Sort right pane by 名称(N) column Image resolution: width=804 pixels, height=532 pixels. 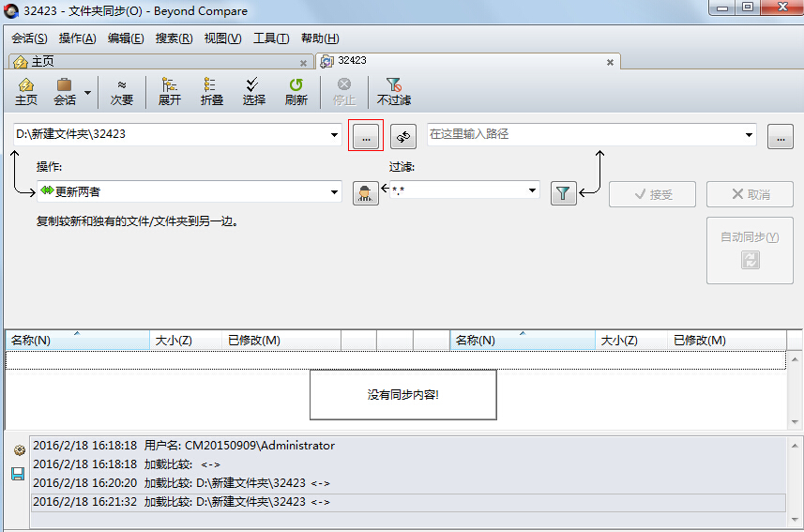(523, 341)
